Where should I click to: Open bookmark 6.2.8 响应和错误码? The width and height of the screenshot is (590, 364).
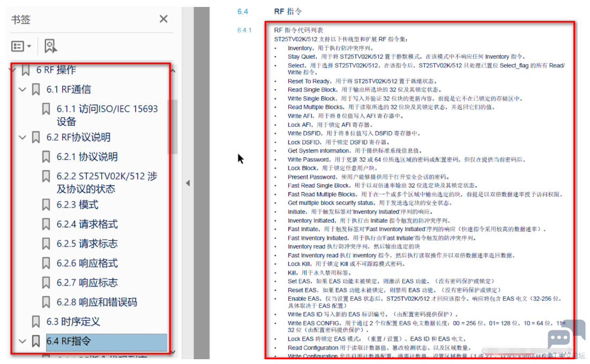tap(97, 302)
